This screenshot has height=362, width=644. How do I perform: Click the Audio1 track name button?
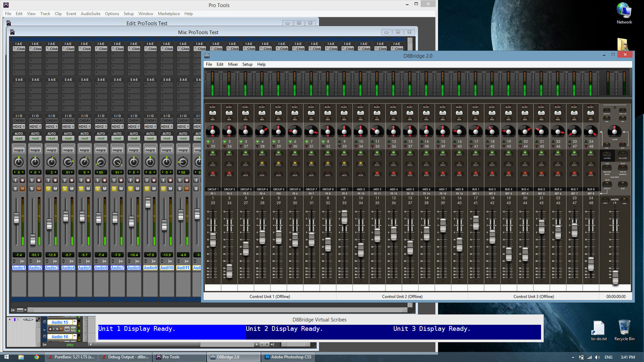tap(19, 268)
